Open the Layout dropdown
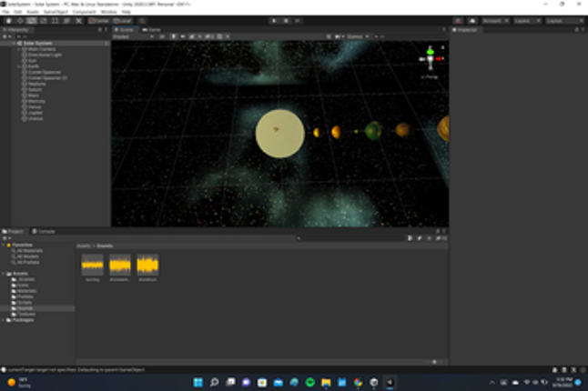Viewport: 588px width, 391px height. 564,21
